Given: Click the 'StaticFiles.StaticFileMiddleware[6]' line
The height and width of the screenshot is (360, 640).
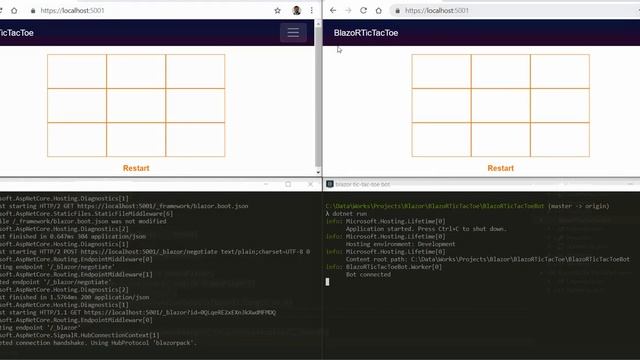Looking at the screenshot, I should (x=87, y=213).
